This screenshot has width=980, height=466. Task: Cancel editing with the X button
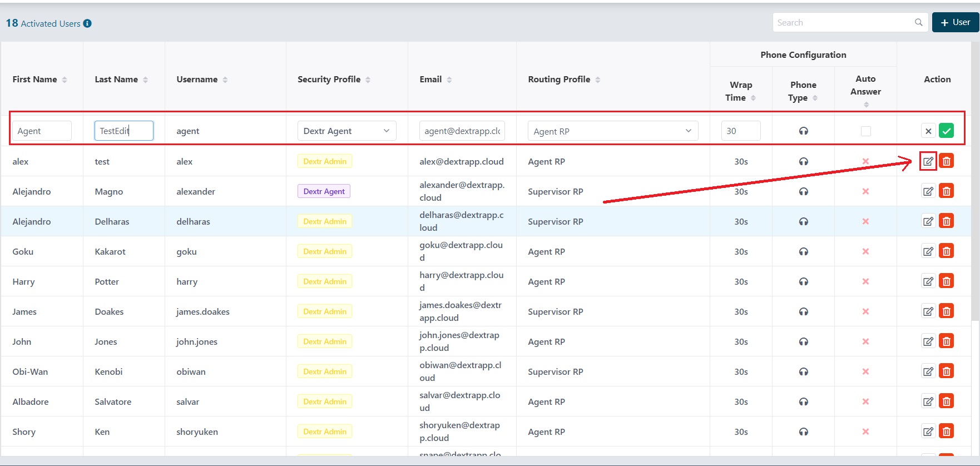tap(928, 131)
